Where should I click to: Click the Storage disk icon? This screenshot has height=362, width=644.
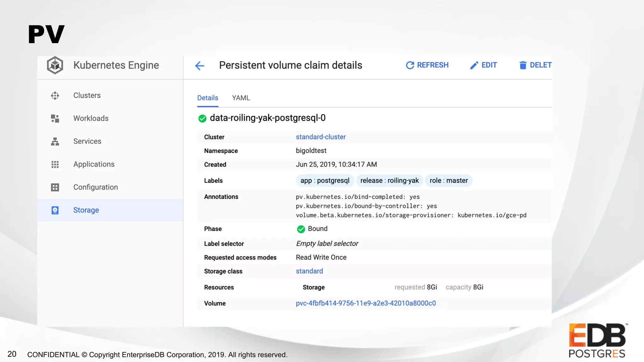point(55,210)
